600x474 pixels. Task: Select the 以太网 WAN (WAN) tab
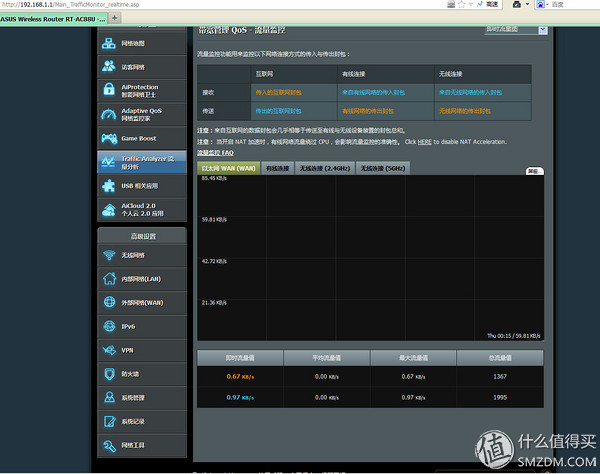tap(228, 168)
